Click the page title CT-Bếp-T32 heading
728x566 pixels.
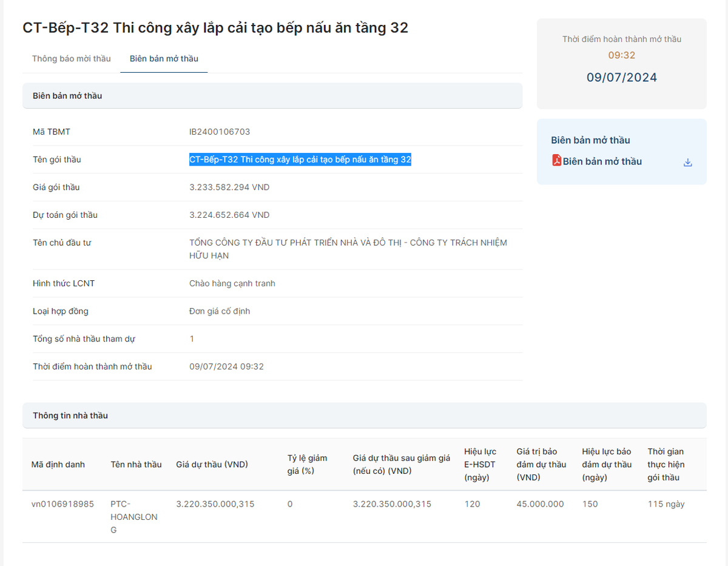click(215, 28)
